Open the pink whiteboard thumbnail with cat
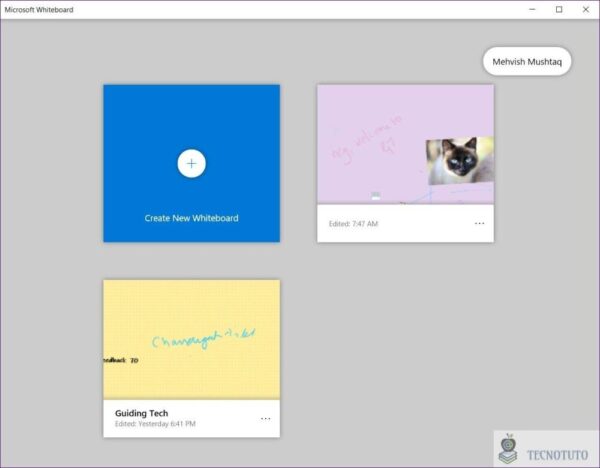The image size is (600, 468). point(405,144)
